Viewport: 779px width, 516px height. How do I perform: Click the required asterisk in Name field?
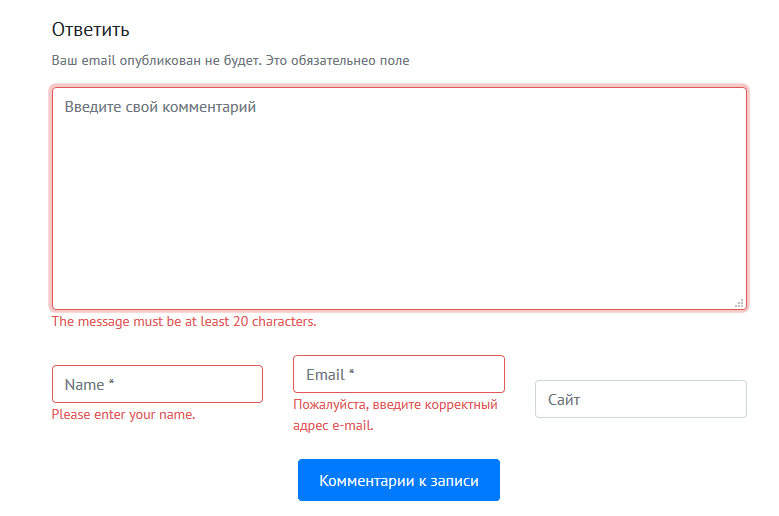111,385
